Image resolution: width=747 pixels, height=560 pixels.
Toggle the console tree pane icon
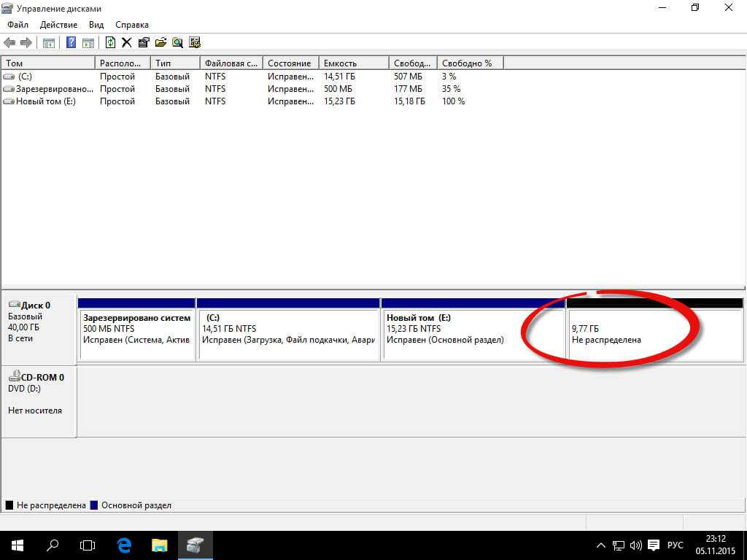tap(49, 43)
